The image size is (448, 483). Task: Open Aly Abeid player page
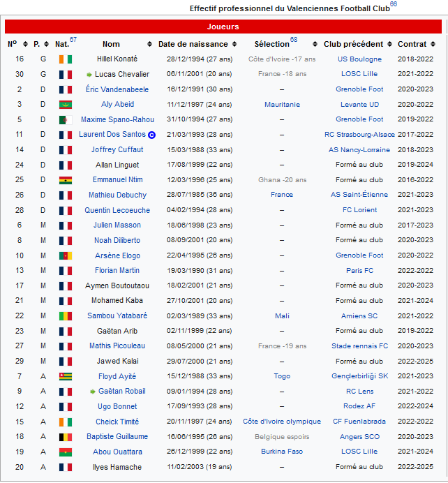tap(117, 105)
